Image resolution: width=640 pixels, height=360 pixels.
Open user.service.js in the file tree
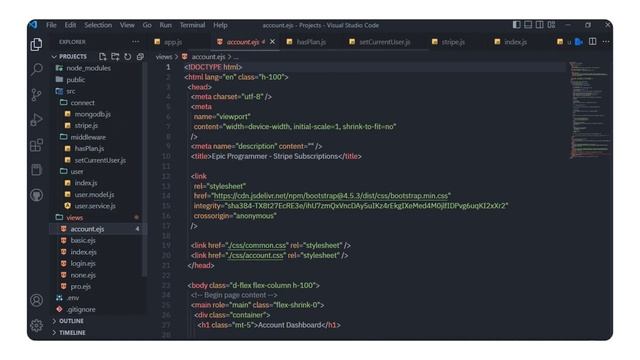[95, 206]
